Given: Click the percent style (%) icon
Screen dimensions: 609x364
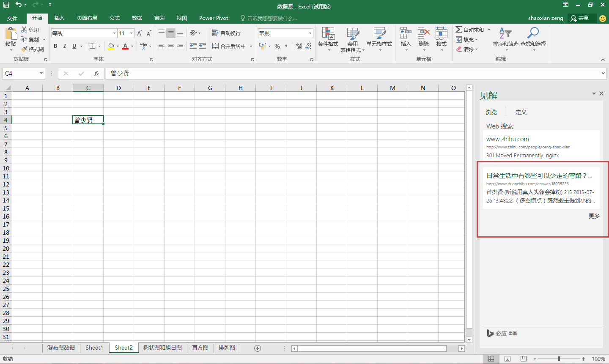Looking at the screenshot, I should click(277, 46).
